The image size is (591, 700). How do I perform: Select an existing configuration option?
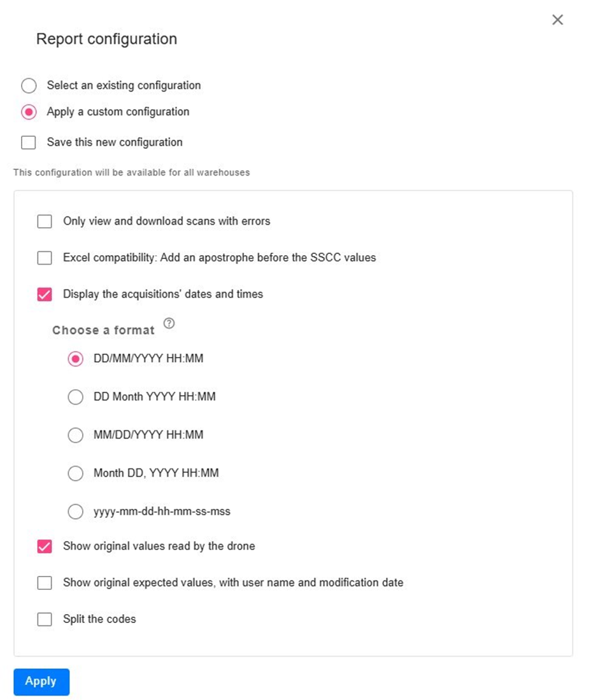[29, 85]
